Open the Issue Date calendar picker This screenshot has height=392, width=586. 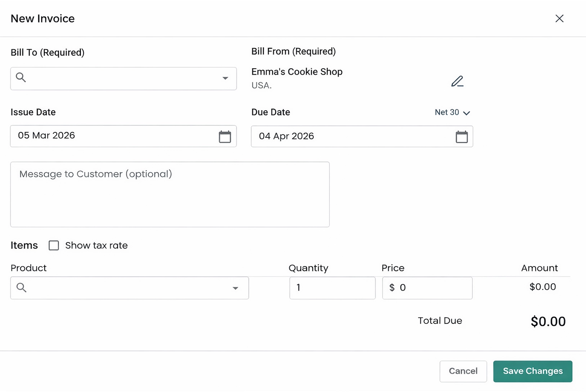pos(225,136)
